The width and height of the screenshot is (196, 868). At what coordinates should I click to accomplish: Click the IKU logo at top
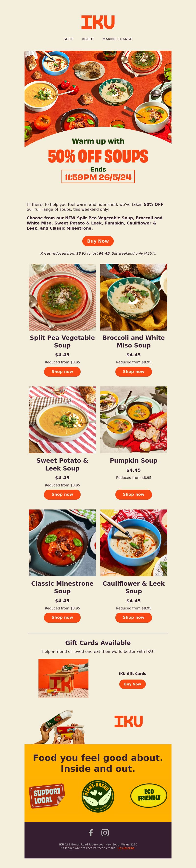coord(98,22)
